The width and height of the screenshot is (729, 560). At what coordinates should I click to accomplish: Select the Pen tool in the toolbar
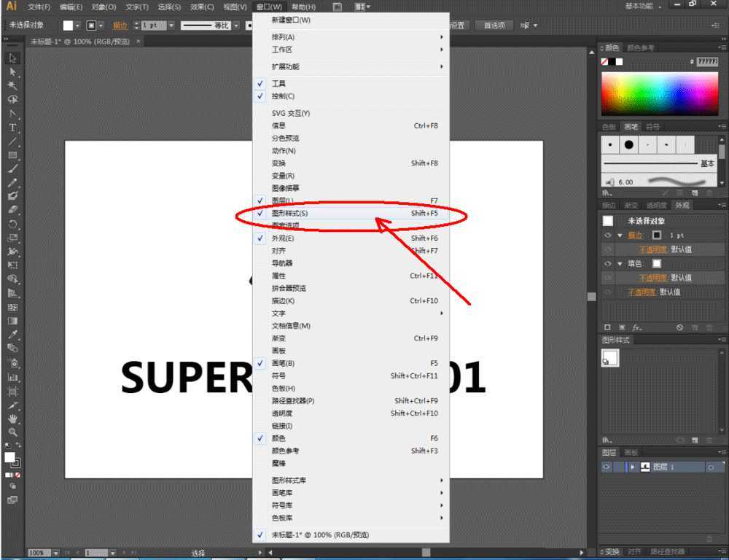click(x=11, y=114)
